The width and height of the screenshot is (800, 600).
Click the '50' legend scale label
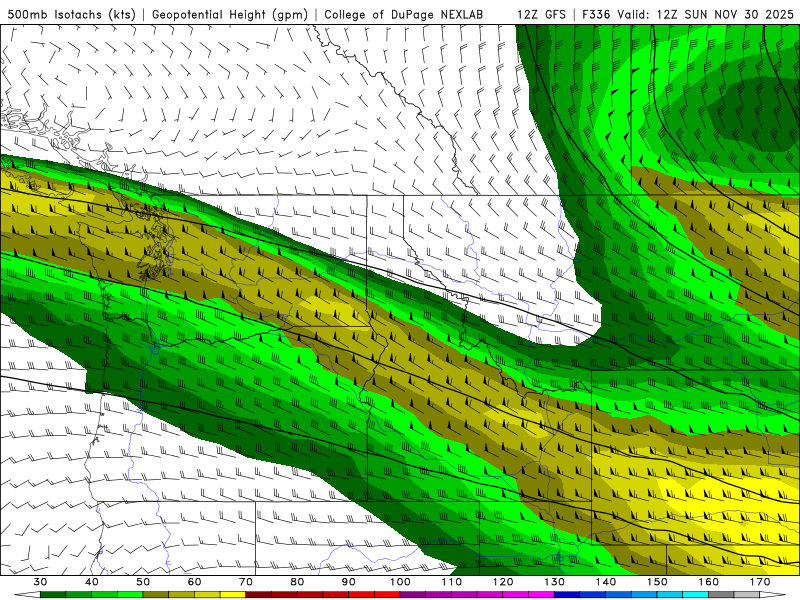click(143, 582)
